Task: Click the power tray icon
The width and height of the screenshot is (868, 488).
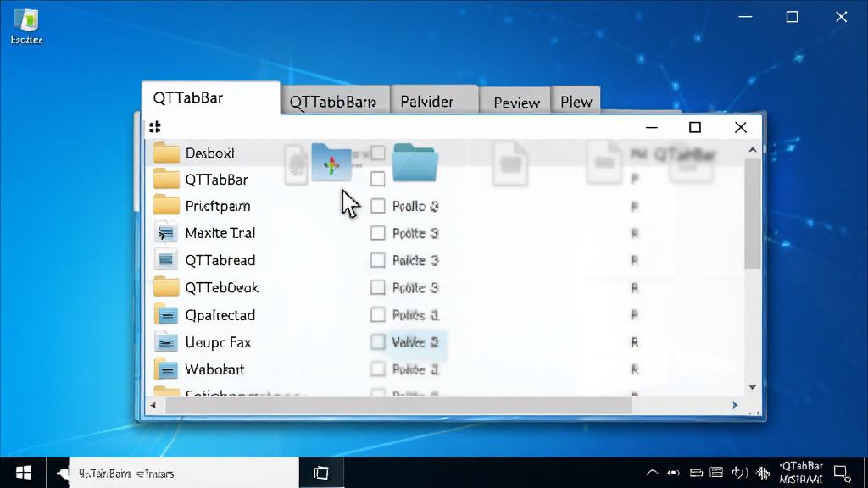Action: tap(739, 473)
